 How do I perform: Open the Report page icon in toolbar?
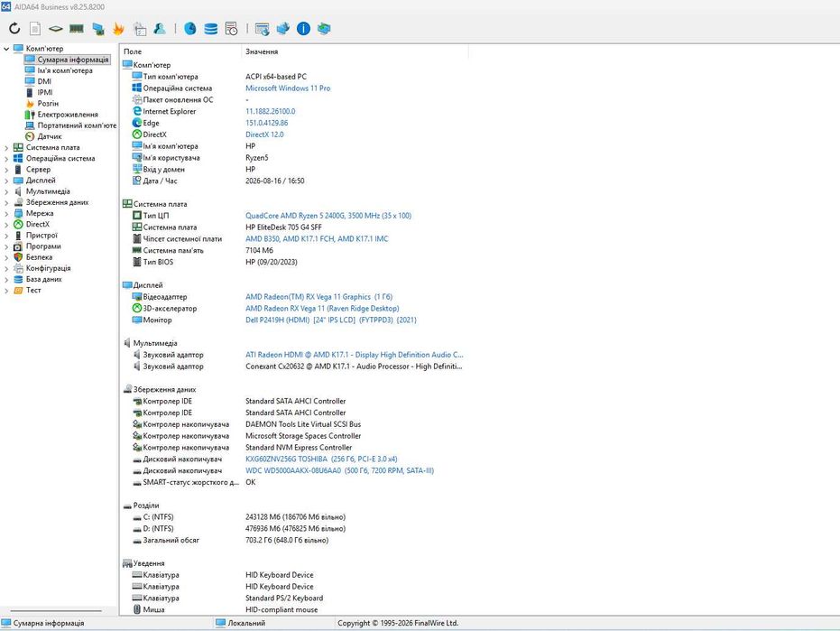pyautogui.click(x=35, y=28)
